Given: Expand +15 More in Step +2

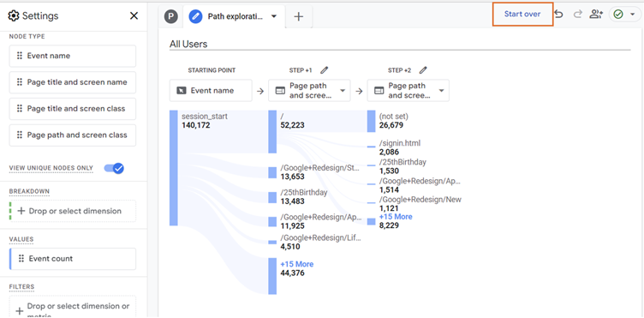Looking at the screenshot, I should [x=396, y=217].
